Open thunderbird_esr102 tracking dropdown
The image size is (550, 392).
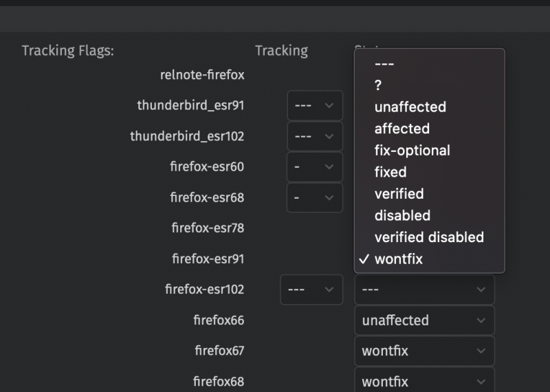pos(315,136)
